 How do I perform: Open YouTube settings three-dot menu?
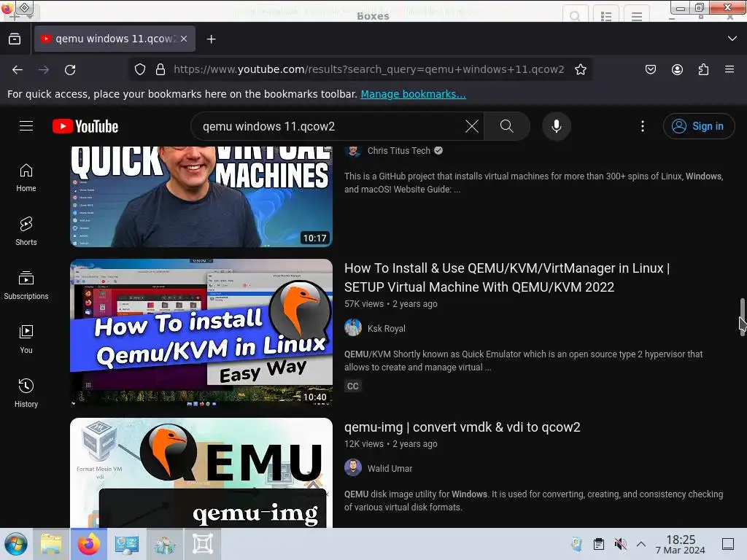[x=643, y=126]
